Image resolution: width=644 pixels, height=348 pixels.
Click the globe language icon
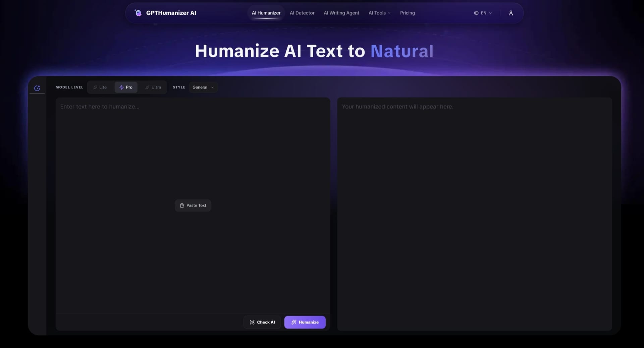[x=476, y=13]
